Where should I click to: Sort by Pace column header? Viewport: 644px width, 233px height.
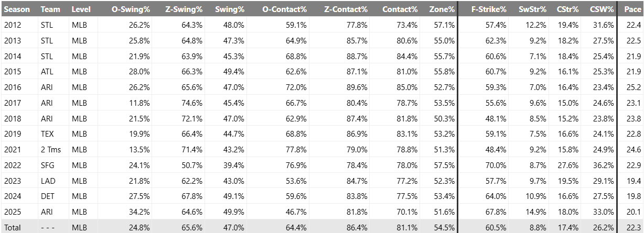632,9
